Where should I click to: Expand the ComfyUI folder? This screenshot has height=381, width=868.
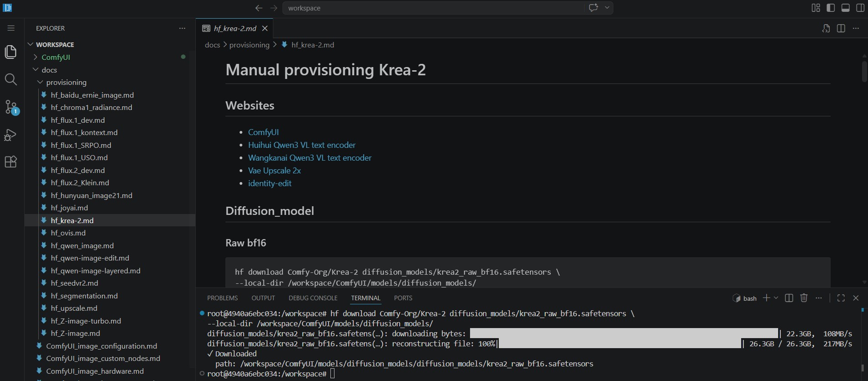coord(56,57)
